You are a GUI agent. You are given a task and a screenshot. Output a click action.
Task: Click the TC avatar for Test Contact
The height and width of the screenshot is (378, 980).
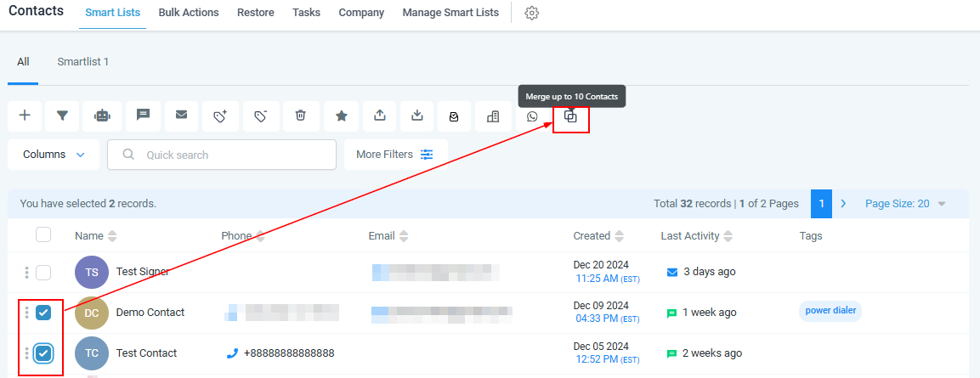91,353
